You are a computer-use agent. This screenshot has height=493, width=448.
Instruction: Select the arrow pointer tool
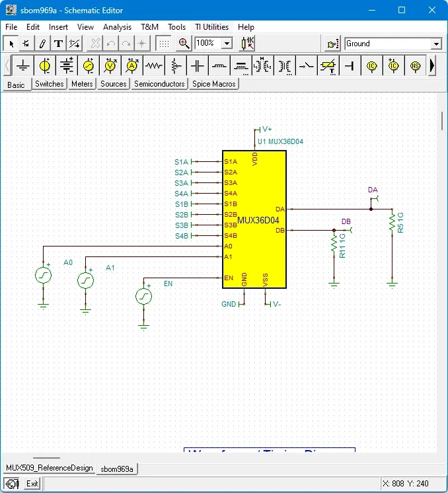(11, 44)
